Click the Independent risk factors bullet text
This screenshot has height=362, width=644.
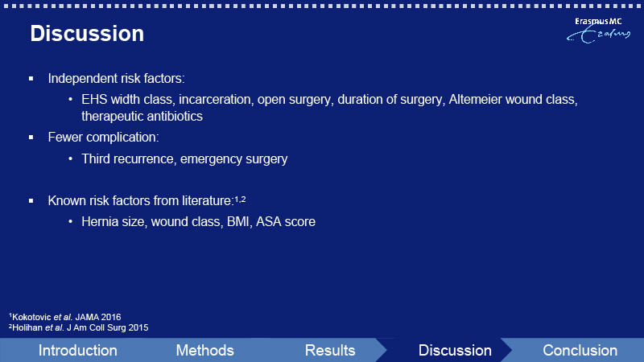pos(116,78)
